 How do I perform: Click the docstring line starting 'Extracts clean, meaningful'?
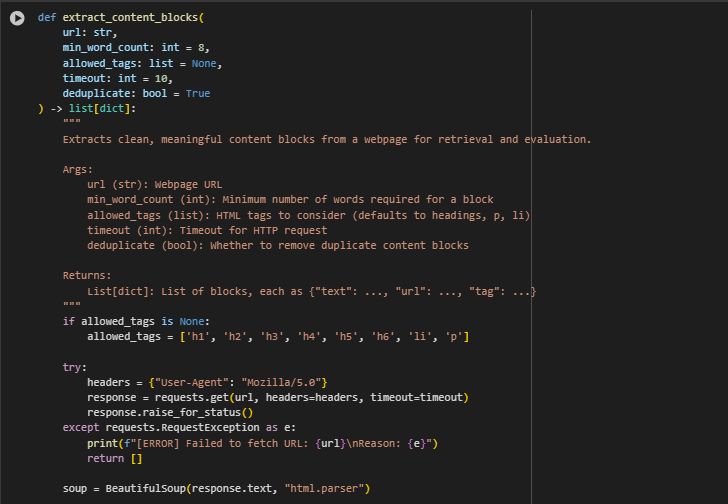coord(327,139)
